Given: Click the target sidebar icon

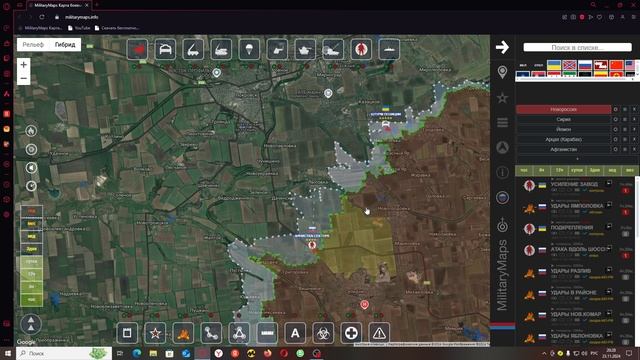Looking at the screenshot, I should [x=502, y=224].
